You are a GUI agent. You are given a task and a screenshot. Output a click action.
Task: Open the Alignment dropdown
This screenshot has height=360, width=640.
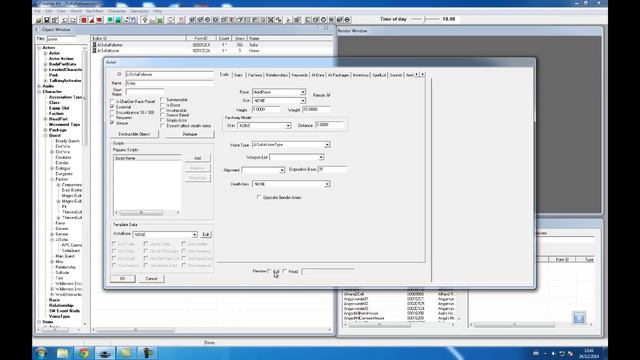[x=282, y=170]
